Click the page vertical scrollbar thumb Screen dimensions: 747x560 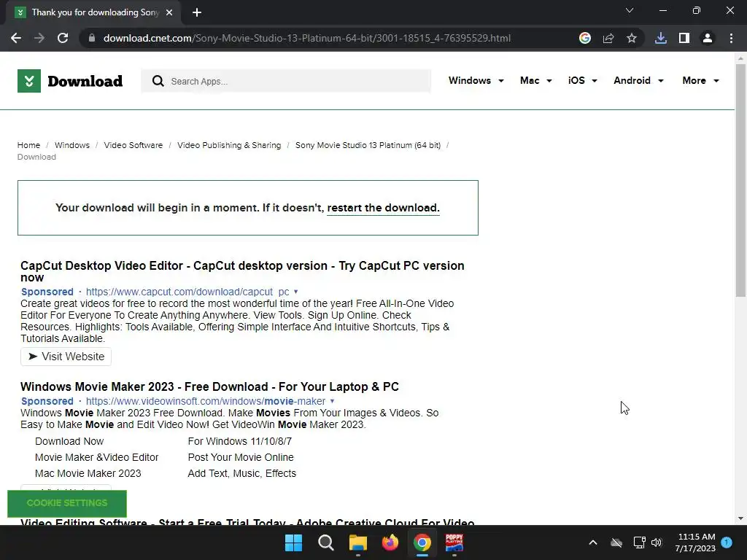(x=740, y=181)
